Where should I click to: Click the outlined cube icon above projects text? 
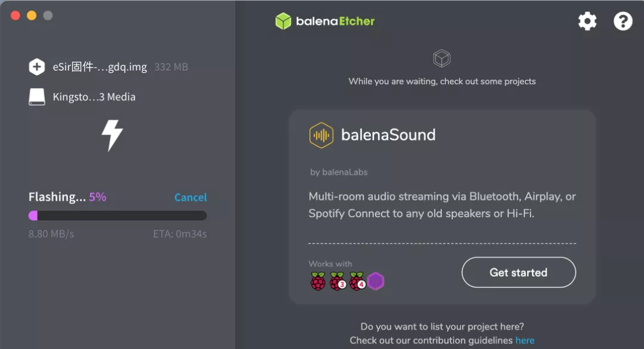(x=442, y=58)
